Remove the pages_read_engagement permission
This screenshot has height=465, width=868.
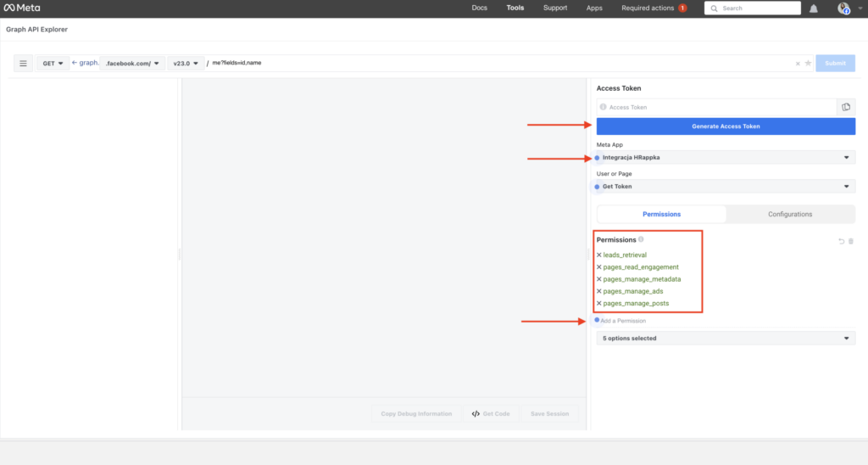tap(599, 267)
